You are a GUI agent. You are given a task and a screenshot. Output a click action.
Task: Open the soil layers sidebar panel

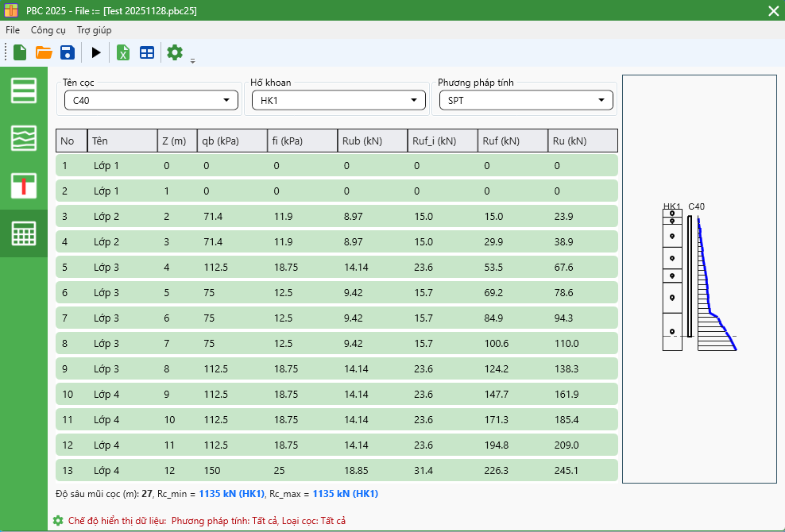(24, 91)
